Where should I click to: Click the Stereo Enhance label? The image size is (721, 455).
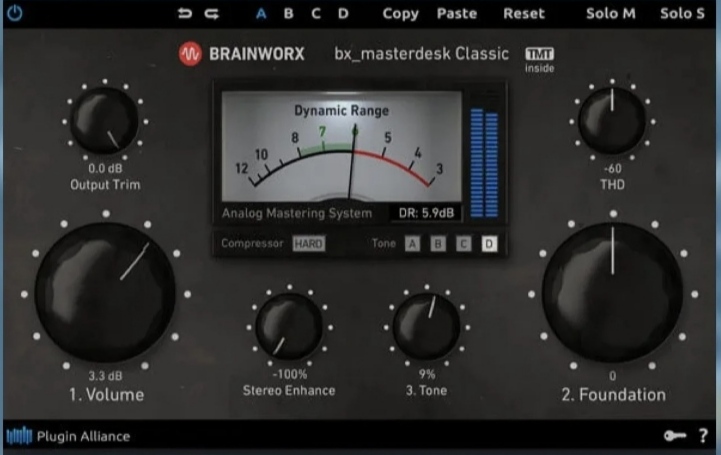[x=289, y=390]
